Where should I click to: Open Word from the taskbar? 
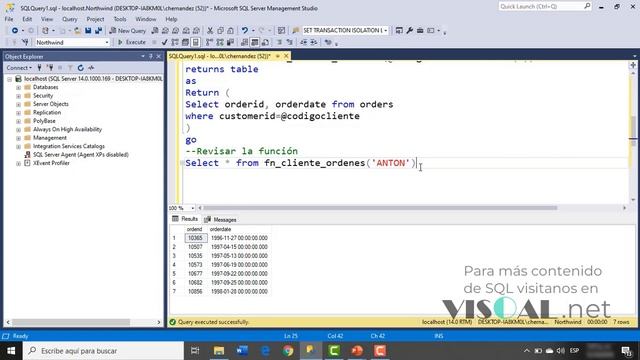(x=242, y=351)
